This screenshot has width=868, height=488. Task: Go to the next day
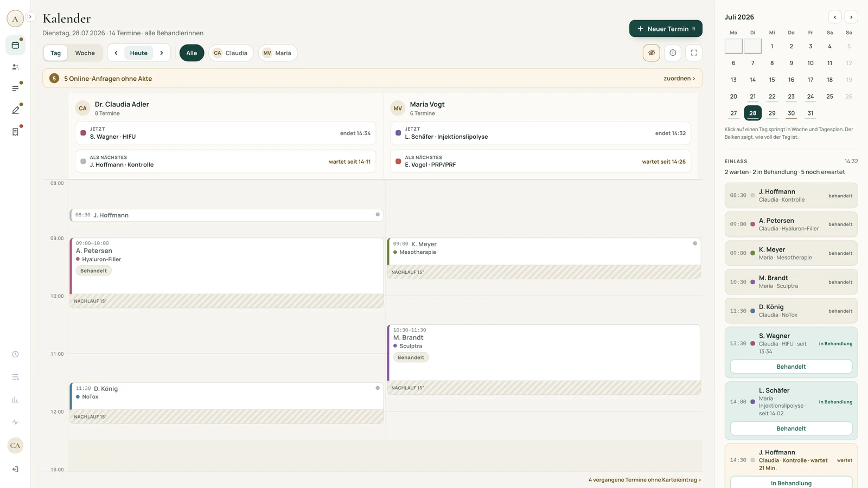162,53
